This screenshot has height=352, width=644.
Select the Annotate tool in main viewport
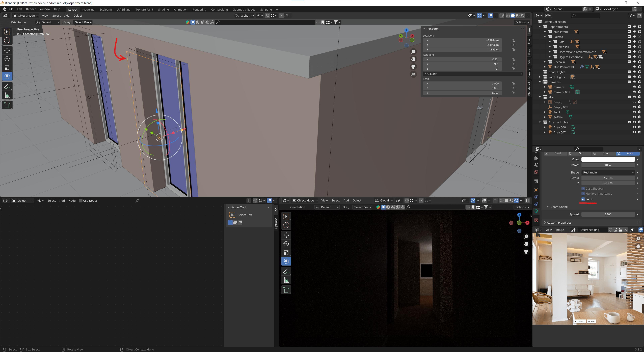pos(7,86)
